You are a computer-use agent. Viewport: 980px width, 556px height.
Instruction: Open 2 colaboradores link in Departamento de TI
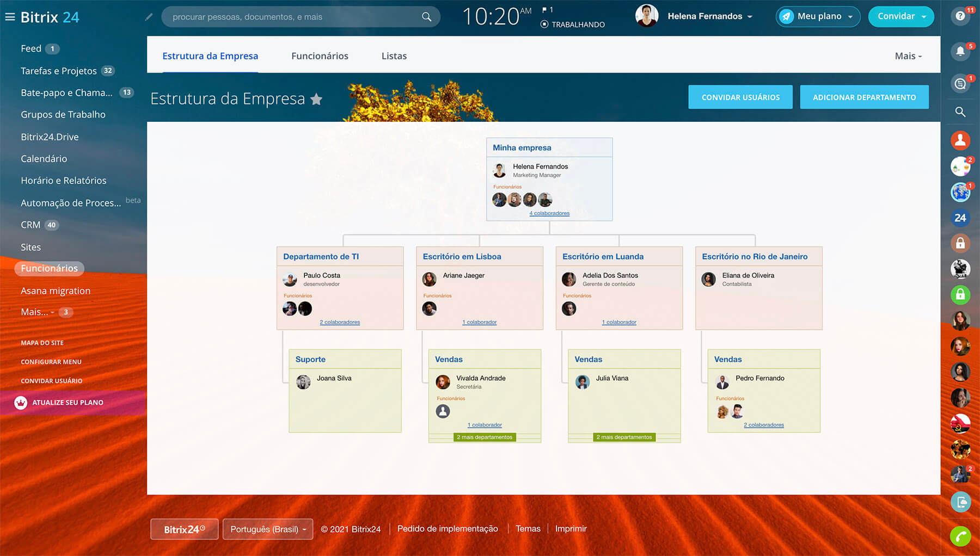tap(340, 322)
